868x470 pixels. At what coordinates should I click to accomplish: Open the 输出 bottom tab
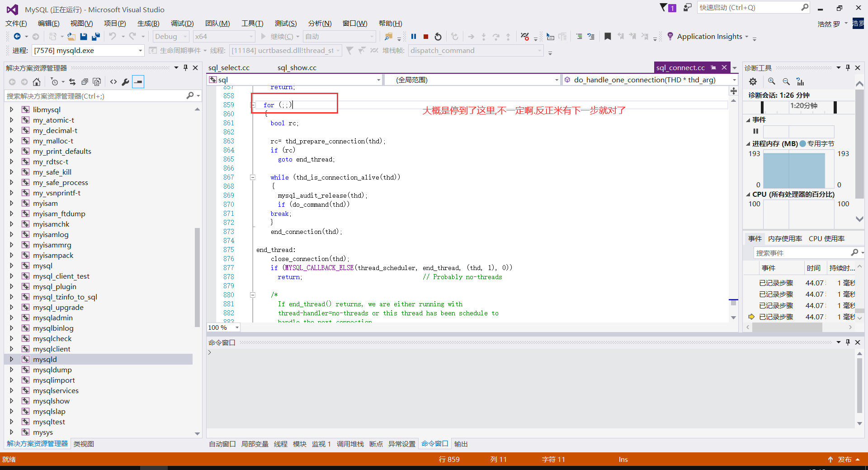pos(461,444)
